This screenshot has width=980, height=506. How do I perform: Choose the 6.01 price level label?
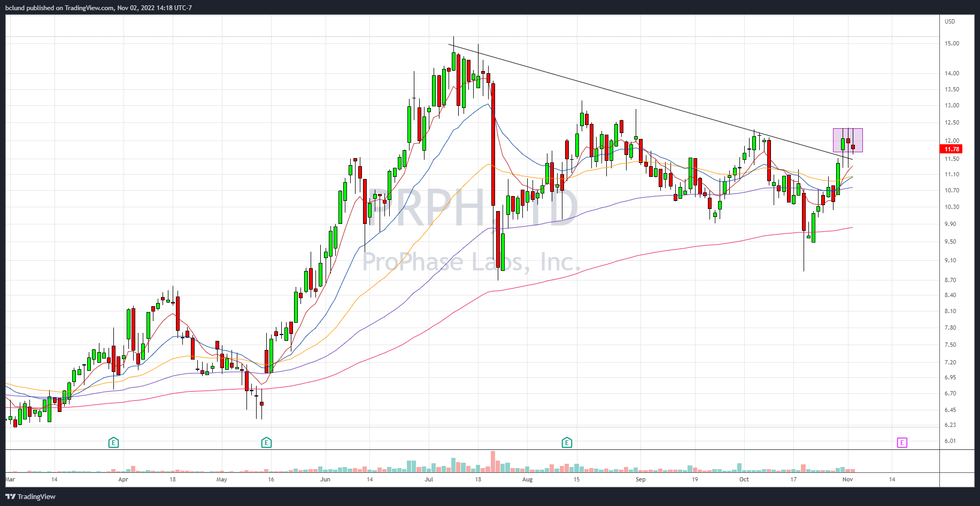951,441
